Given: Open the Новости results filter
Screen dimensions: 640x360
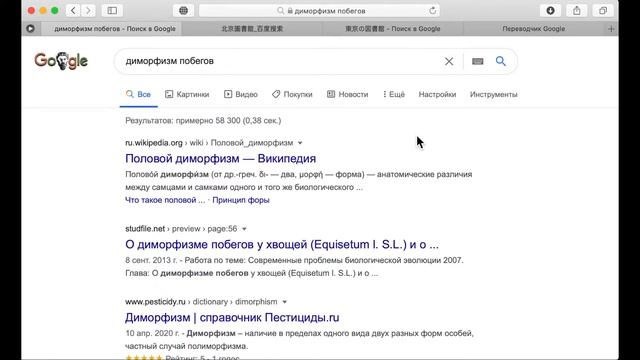Looking at the screenshot, I should pyautogui.click(x=347, y=94).
